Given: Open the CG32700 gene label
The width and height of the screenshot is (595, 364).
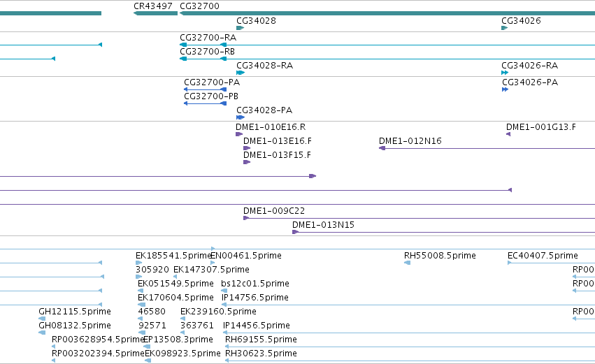Looking at the screenshot, I should (x=199, y=6).
